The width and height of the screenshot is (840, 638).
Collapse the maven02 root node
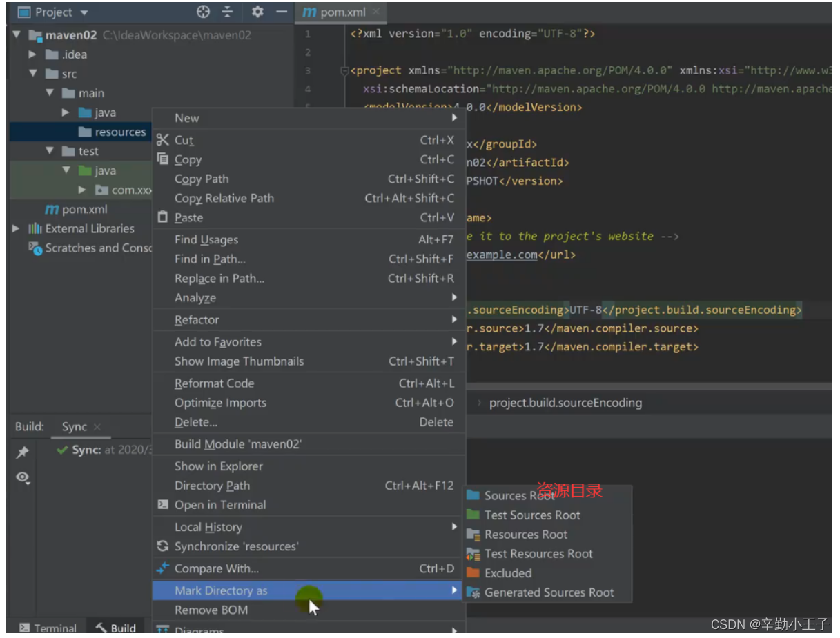17,34
